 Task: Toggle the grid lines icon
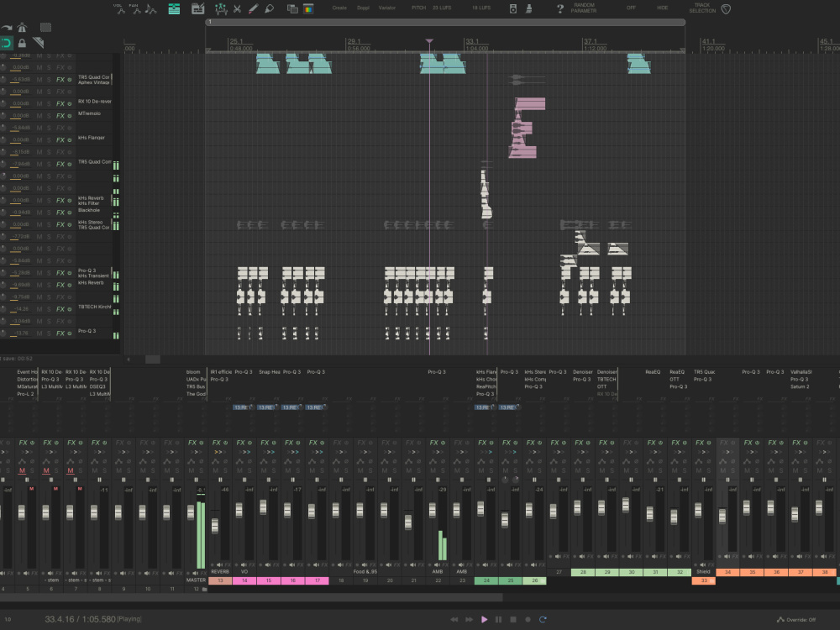[45, 28]
